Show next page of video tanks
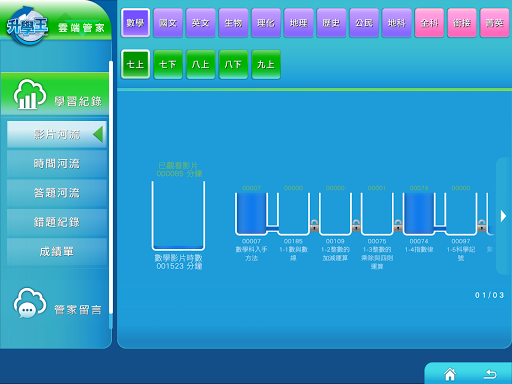 (x=503, y=216)
